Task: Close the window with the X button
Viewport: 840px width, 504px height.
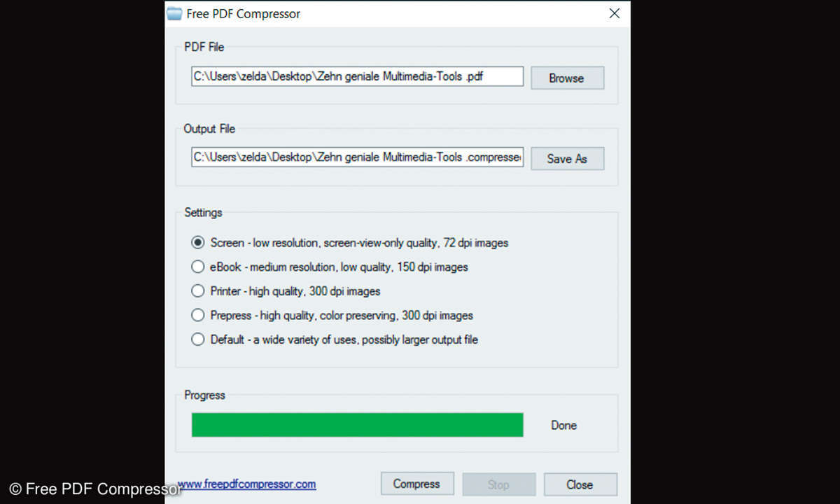Action: pos(614,13)
